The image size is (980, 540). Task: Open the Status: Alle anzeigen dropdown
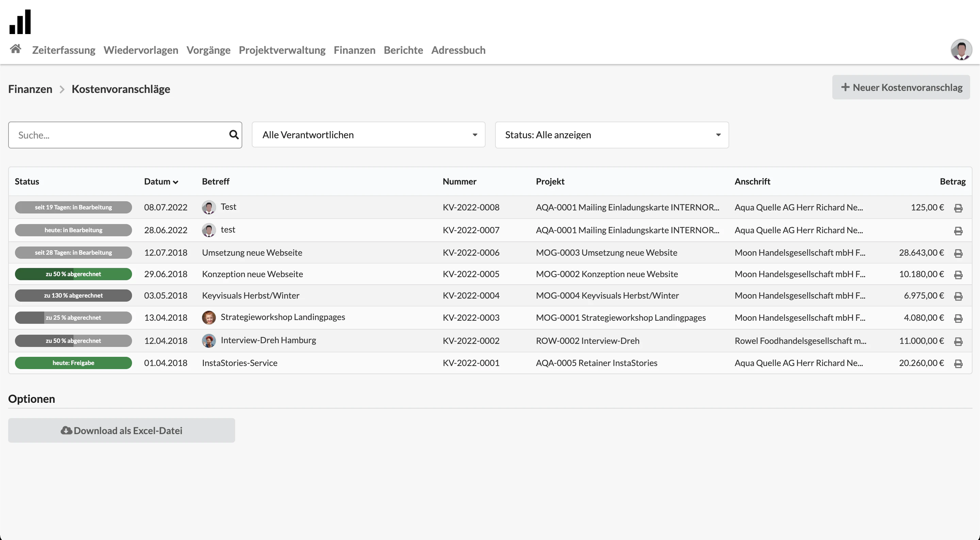(611, 135)
